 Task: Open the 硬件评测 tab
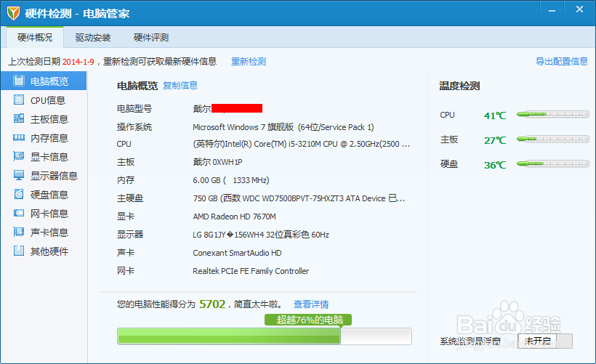151,37
